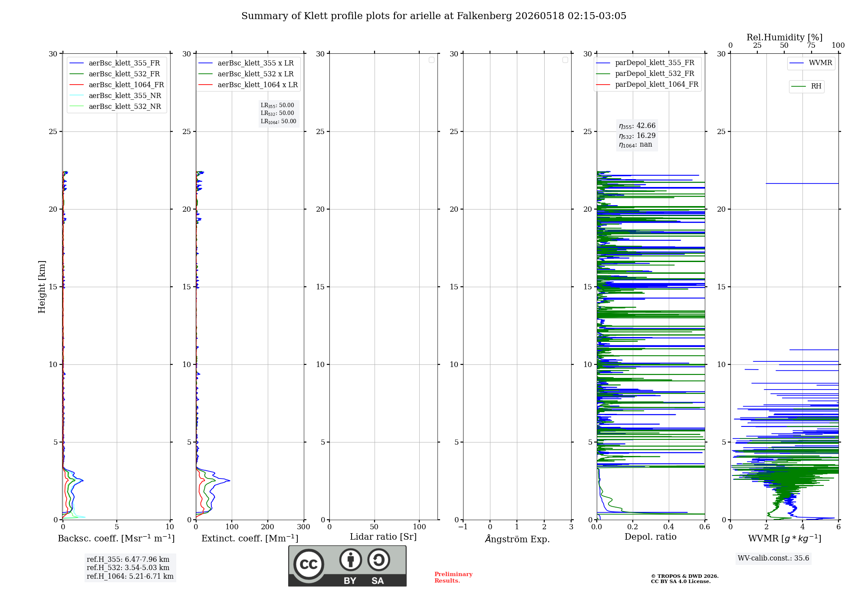The height and width of the screenshot is (590, 868).
Task: Click the η355: 42.66 annotation
Action: [x=637, y=126]
